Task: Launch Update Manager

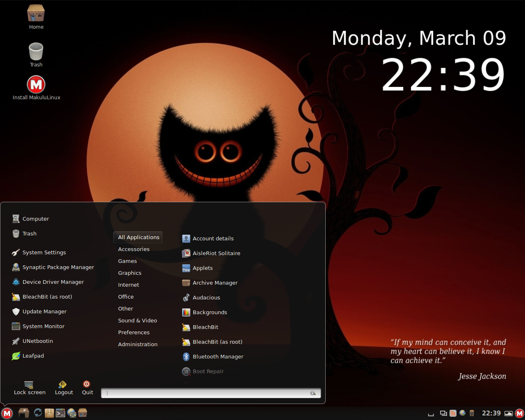Action: tap(39, 311)
